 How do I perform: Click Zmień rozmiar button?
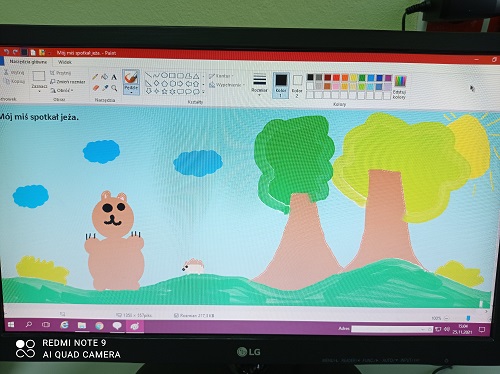[68, 82]
